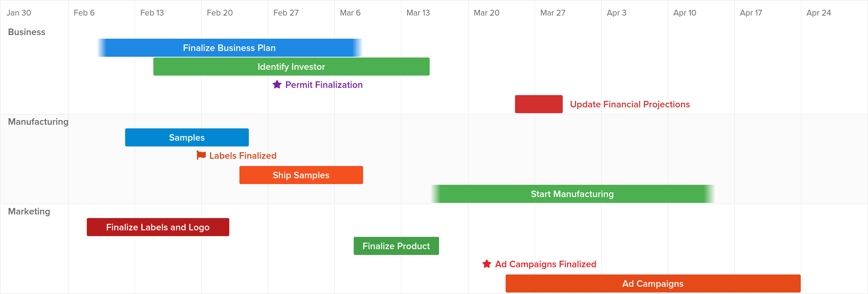This screenshot has width=868, height=294.
Task: Click the Apr 24 date column header
Action: [x=819, y=13]
